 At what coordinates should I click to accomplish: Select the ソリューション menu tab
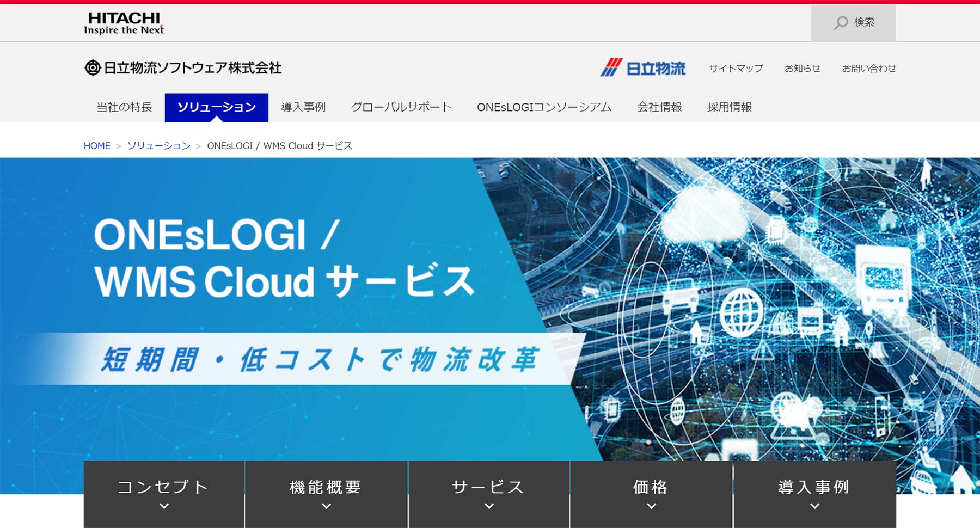coord(217,107)
